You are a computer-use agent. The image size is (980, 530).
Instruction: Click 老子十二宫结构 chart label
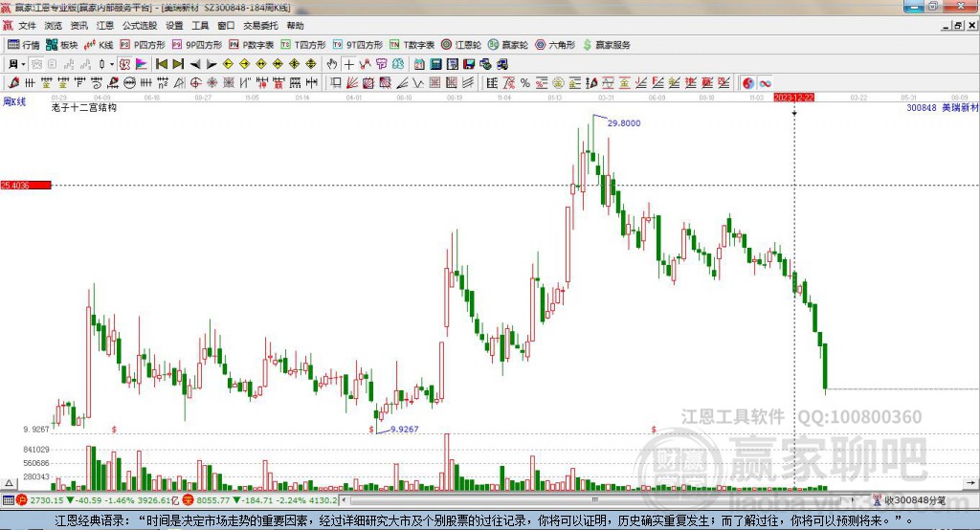(84, 107)
